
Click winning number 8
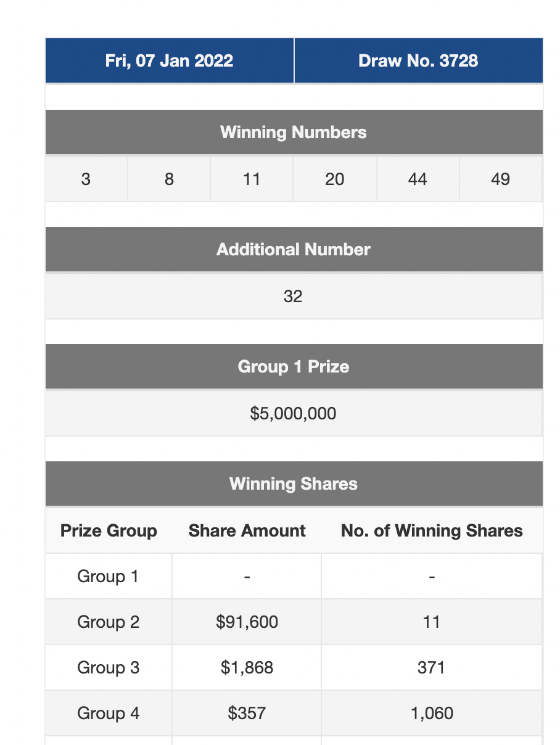click(x=169, y=179)
